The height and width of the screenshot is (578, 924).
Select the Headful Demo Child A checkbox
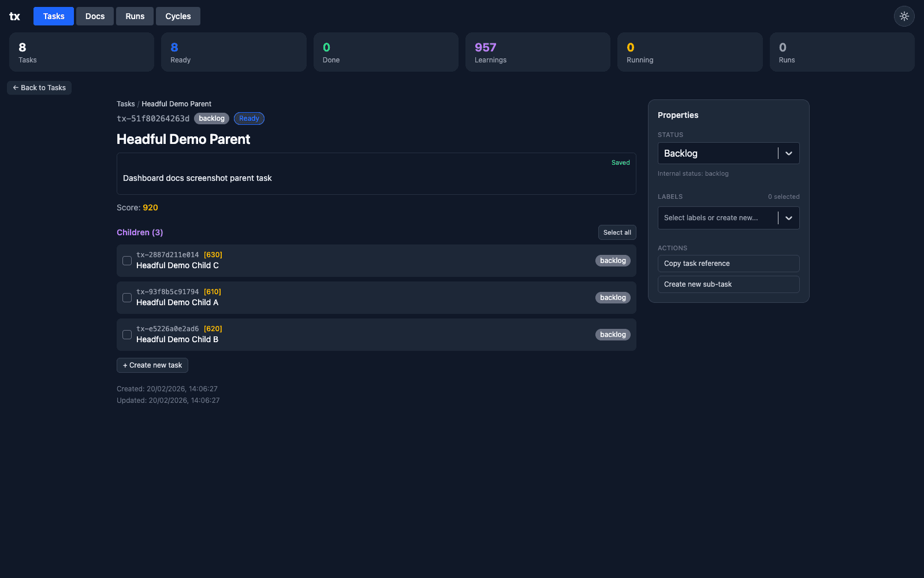tap(126, 297)
